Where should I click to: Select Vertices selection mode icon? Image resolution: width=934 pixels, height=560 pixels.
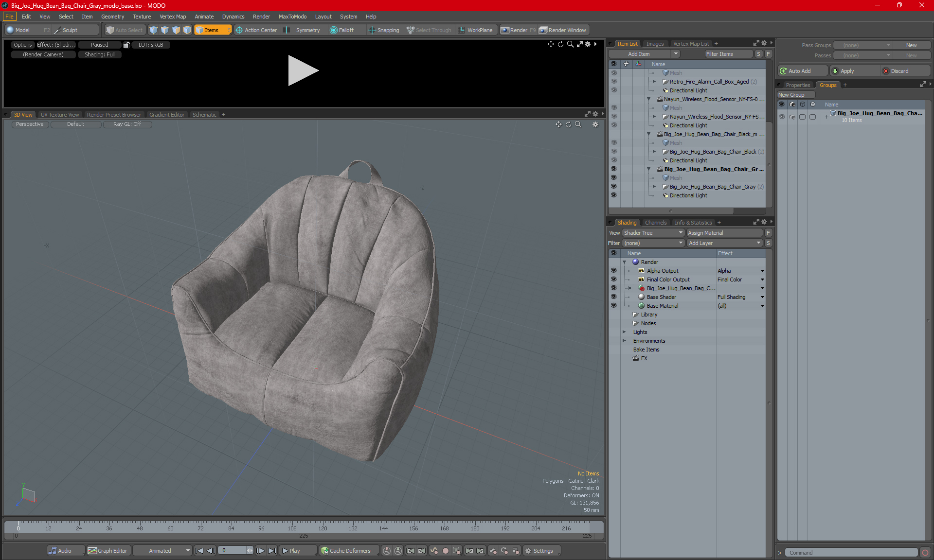154,30
